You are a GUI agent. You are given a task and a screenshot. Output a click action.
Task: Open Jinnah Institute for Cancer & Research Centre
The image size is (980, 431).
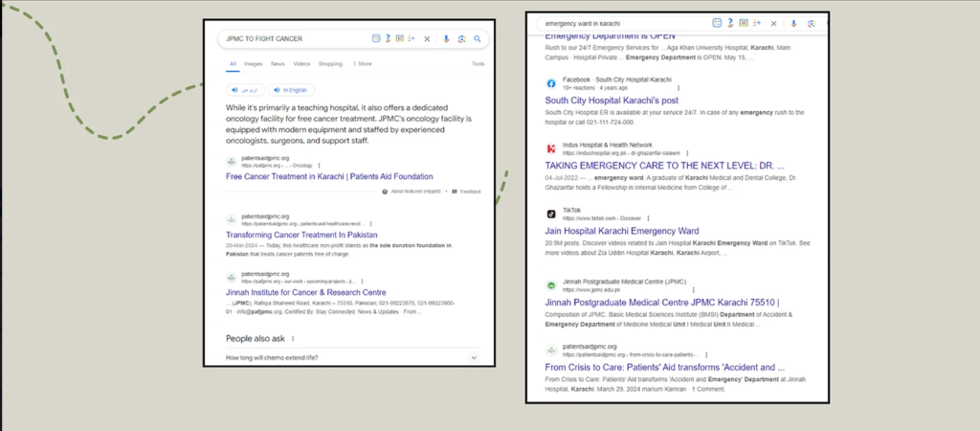click(305, 292)
